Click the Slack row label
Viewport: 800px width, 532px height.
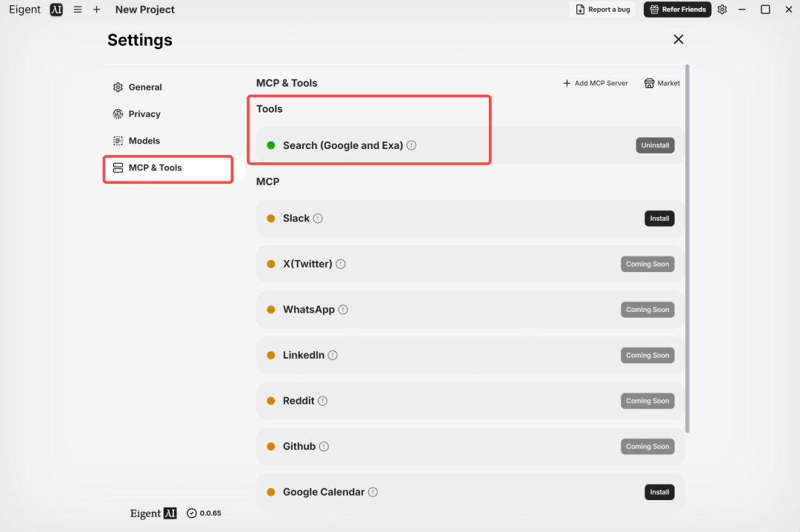coord(296,219)
